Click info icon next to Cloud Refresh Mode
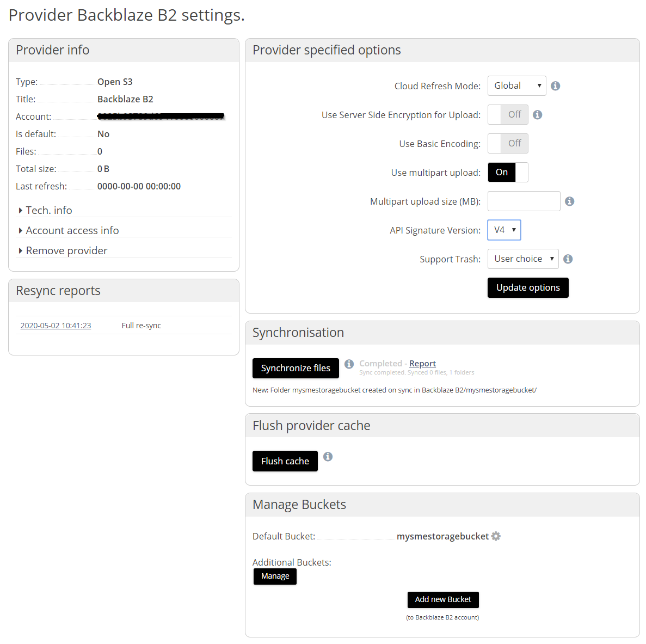 coord(555,85)
